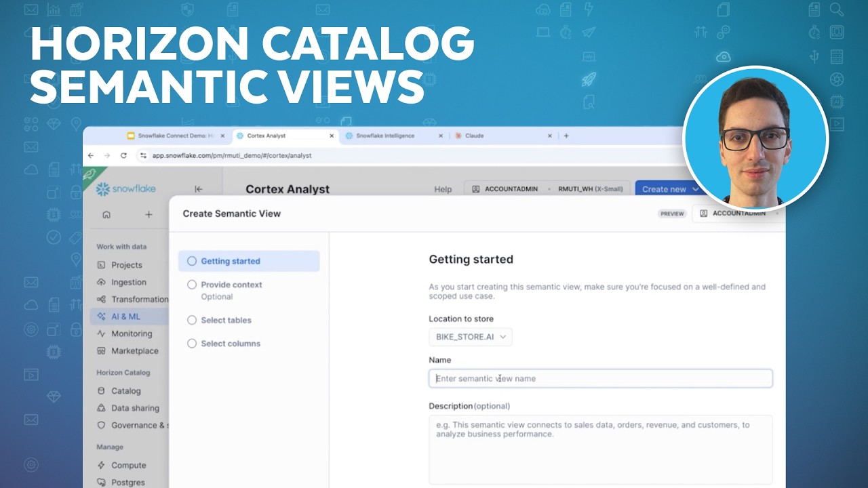Image resolution: width=868 pixels, height=488 pixels.
Task: Click the 'Cortex Analyst' page heading
Action: coord(288,189)
